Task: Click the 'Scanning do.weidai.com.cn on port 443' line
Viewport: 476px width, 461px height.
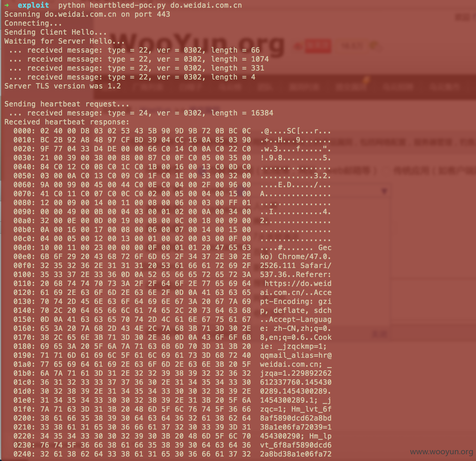Action: [x=87, y=14]
